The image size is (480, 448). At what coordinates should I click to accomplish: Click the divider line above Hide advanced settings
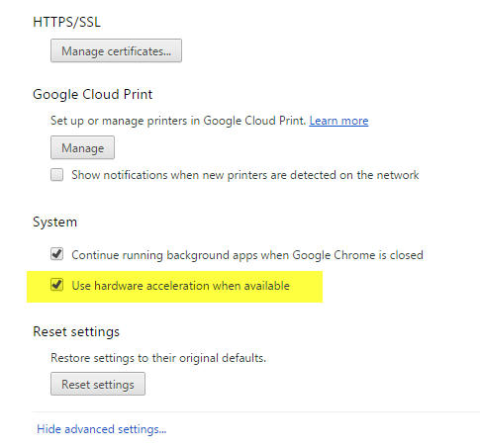click(x=255, y=411)
